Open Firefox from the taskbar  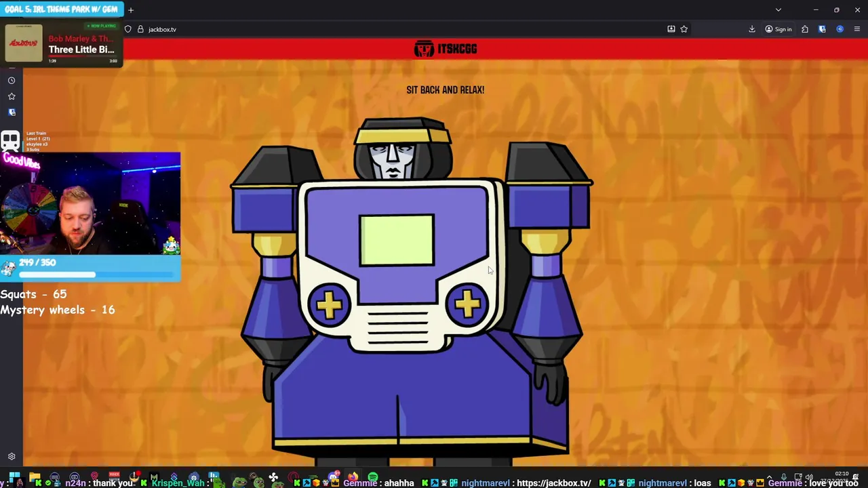click(x=353, y=479)
